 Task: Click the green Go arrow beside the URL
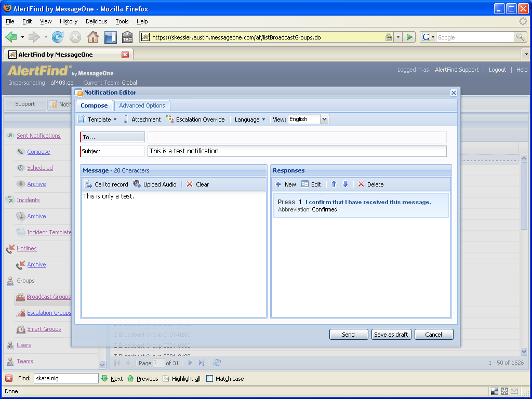[x=409, y=37]
